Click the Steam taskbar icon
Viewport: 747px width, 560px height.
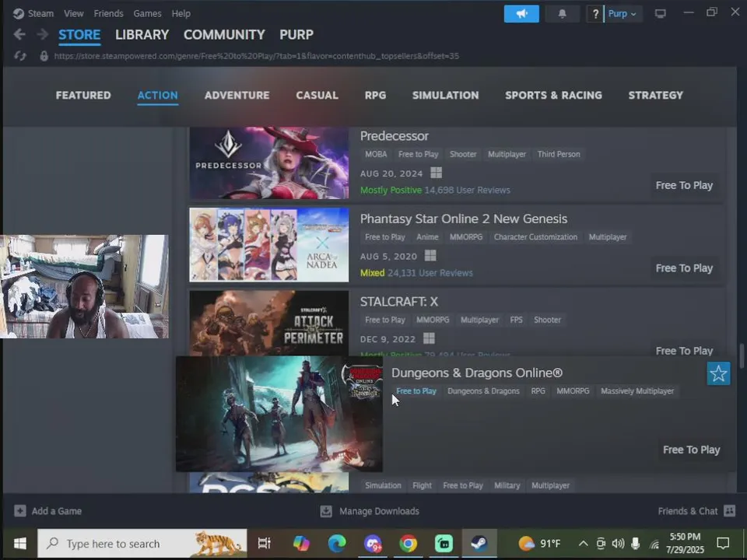pos(479,544)
